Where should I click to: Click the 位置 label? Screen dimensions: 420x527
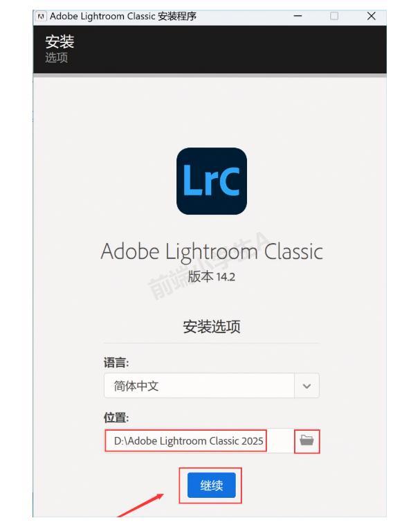[x=116, y=418]
